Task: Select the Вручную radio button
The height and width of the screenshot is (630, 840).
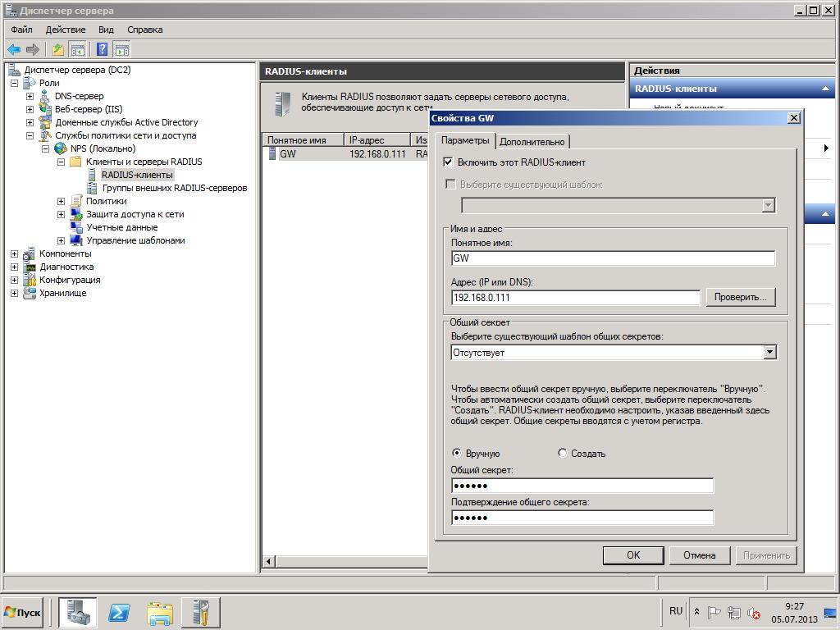Action: [x=456, y=453]
